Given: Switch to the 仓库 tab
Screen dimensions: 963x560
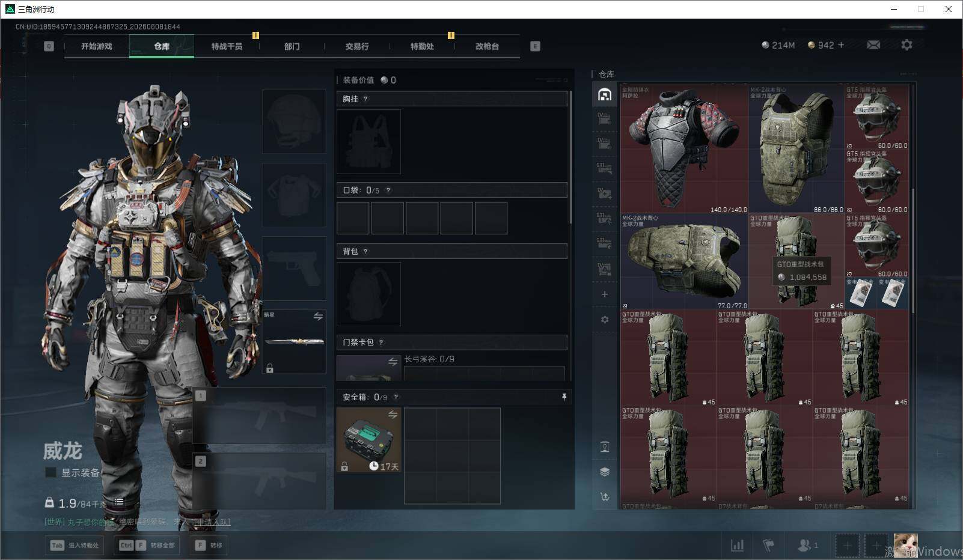Looking at the screenshot, I should coord(162,46).
